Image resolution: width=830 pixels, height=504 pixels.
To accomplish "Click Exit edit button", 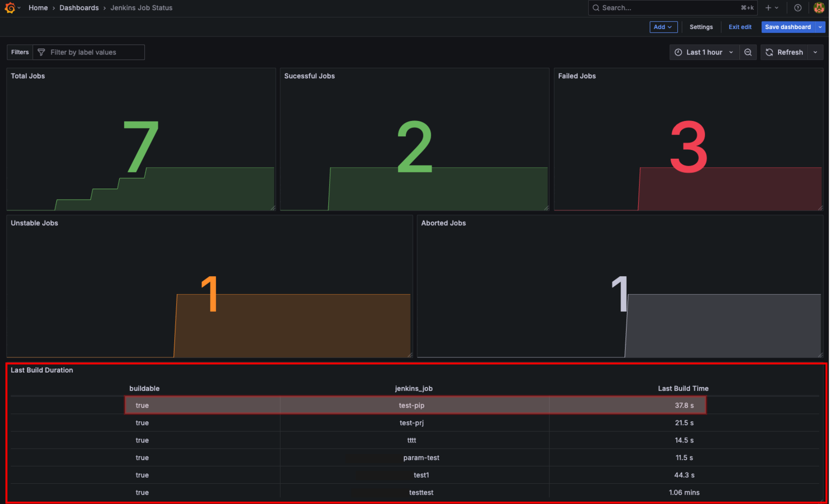I will tap(740, 27).
